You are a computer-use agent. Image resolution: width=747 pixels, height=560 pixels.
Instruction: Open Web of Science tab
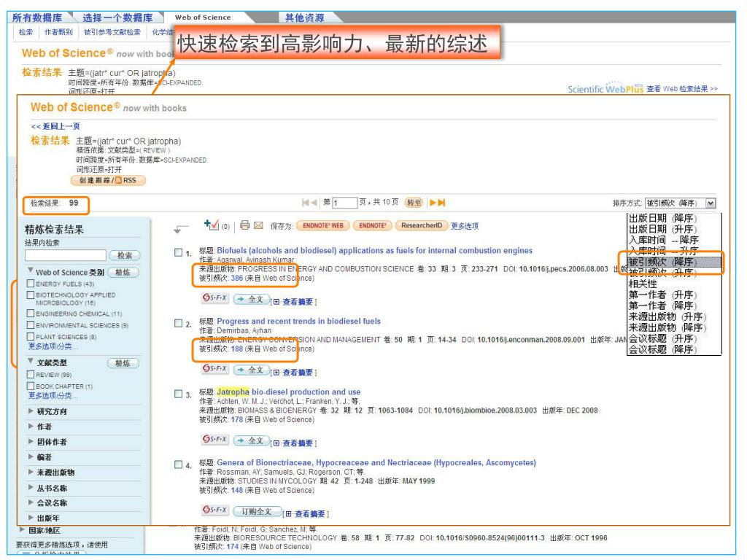coord(203,17)
